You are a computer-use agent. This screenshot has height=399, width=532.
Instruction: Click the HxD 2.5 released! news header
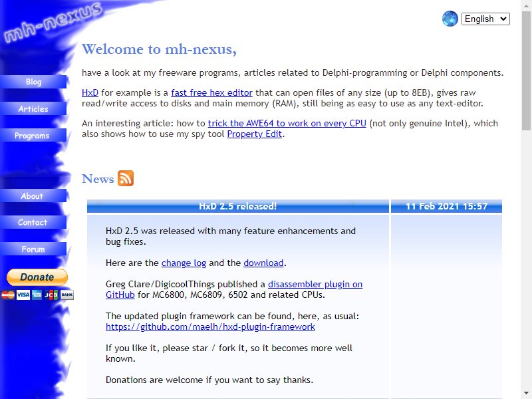(238, 206)
